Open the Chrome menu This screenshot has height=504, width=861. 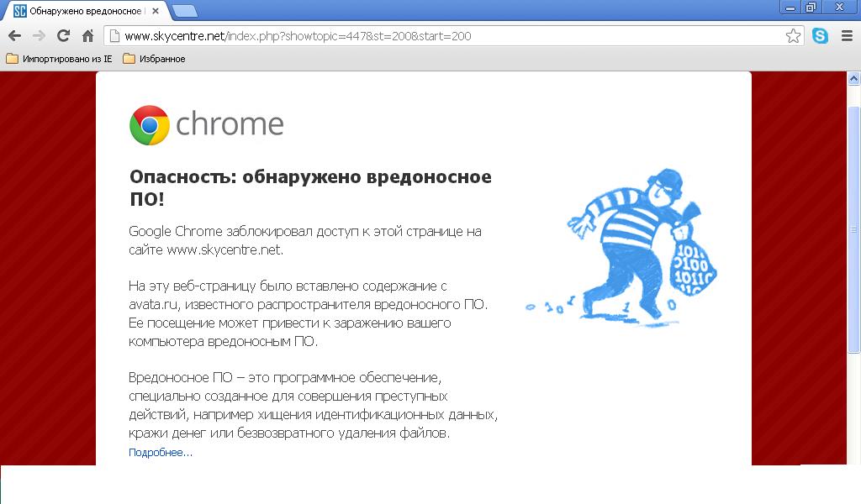[848, 36]
